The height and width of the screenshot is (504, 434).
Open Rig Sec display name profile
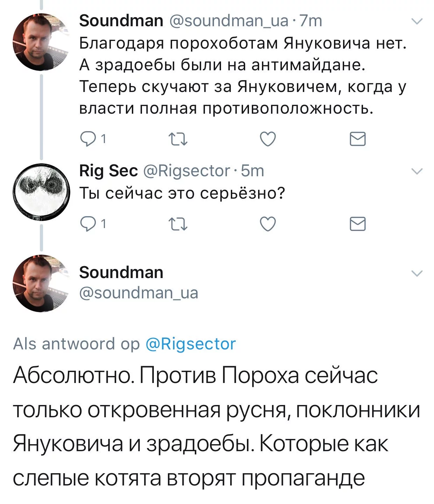tap(108, 171)
